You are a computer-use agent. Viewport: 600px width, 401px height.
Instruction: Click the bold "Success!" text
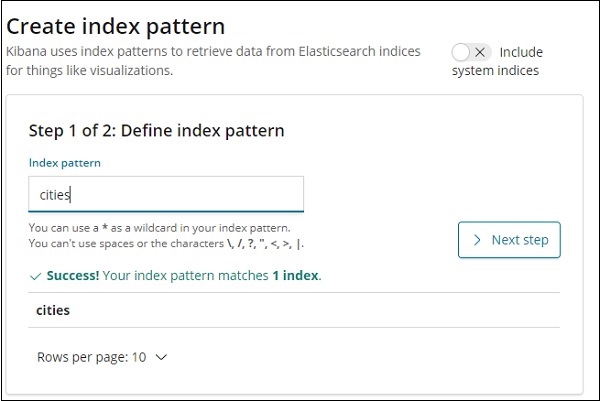pos(72,275)
